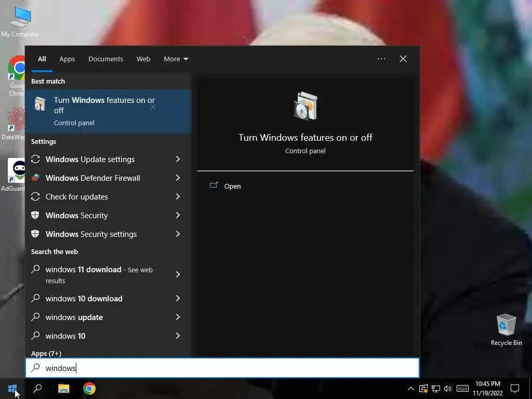Open the notification center icon
Screen dimensions: 532x399
pyautogui.click(x=515, y=389)
